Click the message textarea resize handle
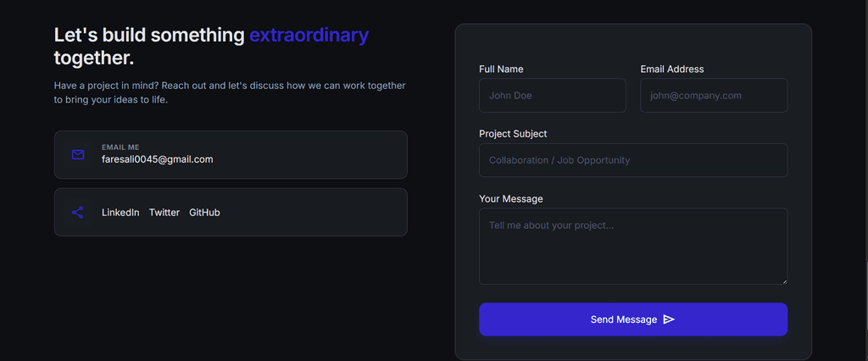This screenshot has height=361, width=868. 784,281
